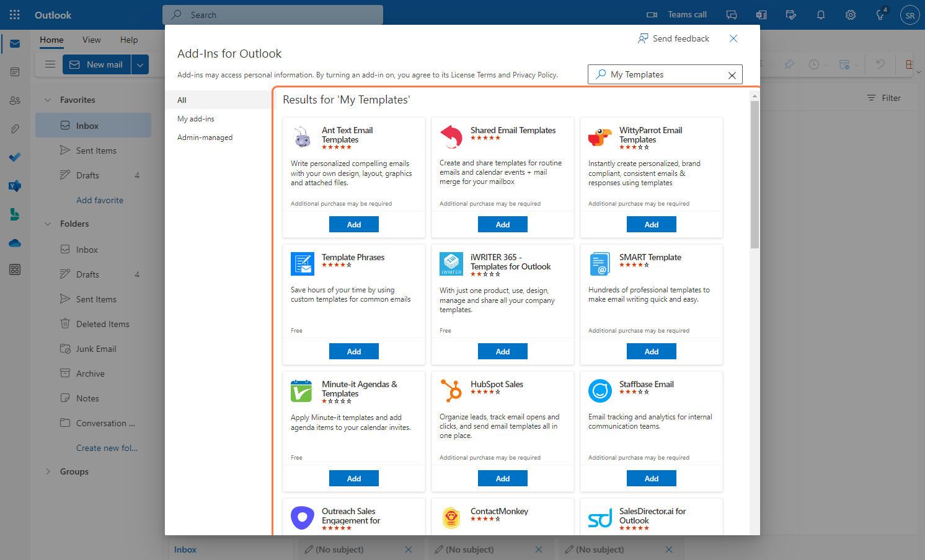Close the Add-Ins for Outlook dialog

coord(733,38)
